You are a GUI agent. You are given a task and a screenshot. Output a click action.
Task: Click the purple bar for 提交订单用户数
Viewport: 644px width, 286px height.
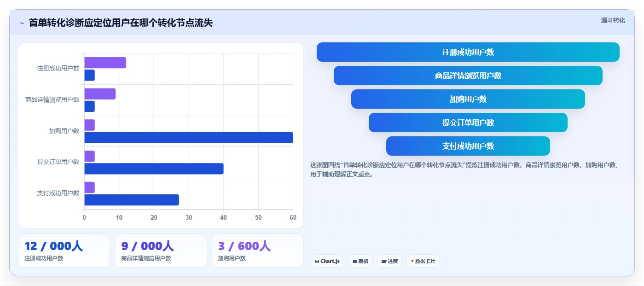[x=89, y=156]
